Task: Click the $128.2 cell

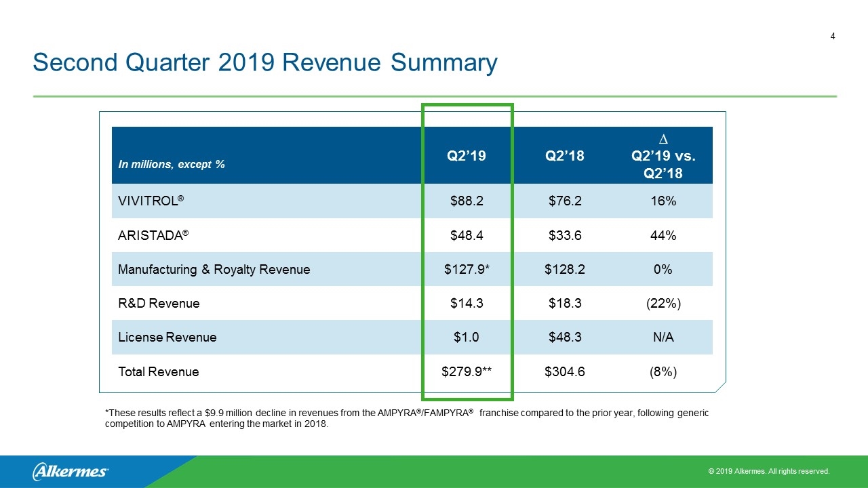Action: coord(565,269)
